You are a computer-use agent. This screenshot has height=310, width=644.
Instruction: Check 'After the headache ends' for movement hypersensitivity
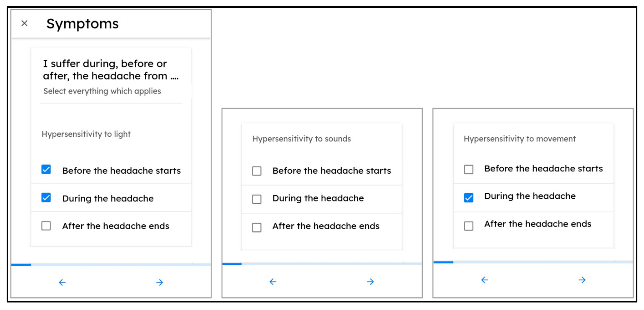(x=469, y=226)
